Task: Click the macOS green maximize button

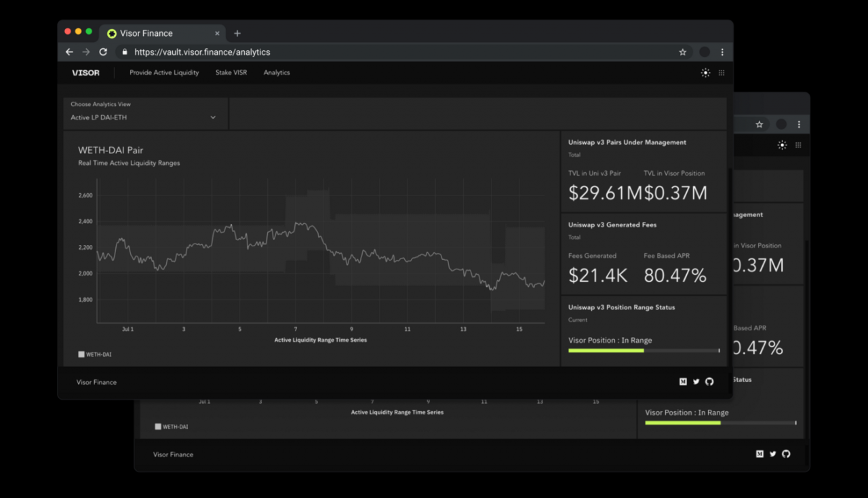Action: tap(89, 32)
